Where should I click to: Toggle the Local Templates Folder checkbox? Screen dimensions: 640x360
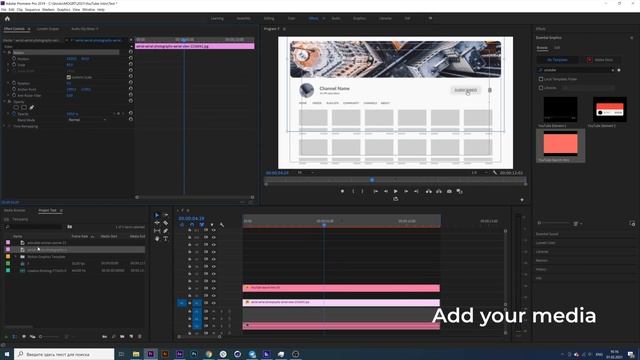(x=541, y=79)
